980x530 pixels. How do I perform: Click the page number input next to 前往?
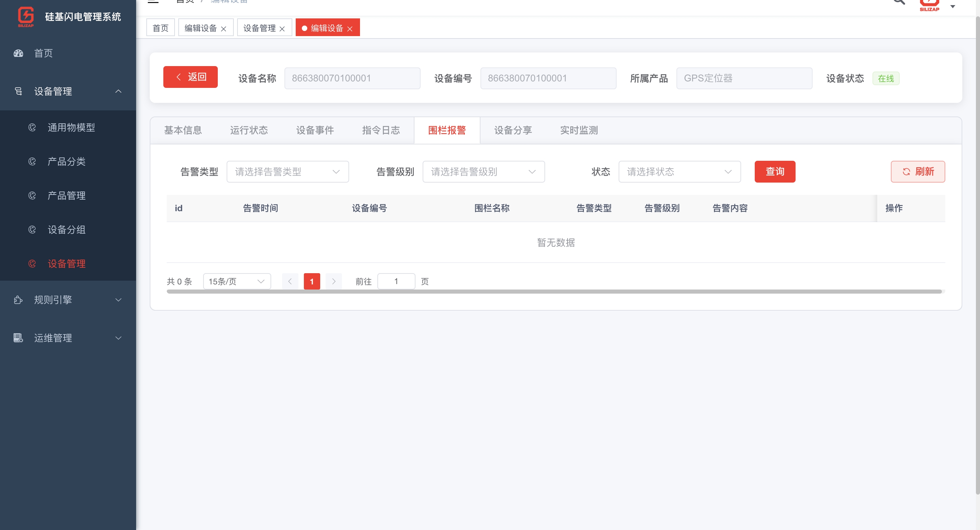396,281
